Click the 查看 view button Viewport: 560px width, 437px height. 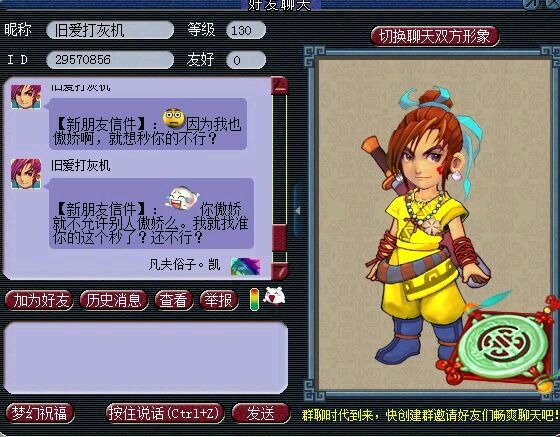click(x=174, y=300)
